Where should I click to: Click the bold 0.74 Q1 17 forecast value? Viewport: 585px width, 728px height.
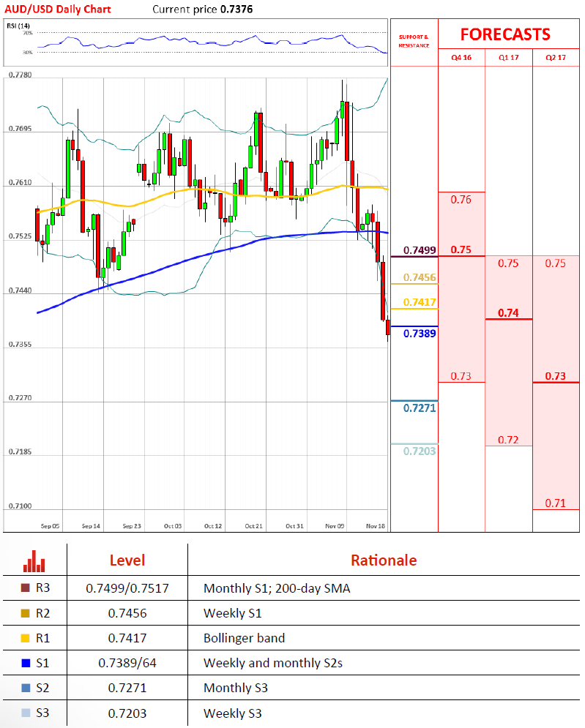pyautogui.click(x=508, y=313)
